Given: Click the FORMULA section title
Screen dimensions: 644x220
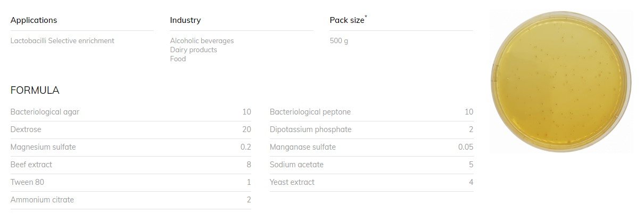Looking at the screenshot, I should click(x=35, y=90).
